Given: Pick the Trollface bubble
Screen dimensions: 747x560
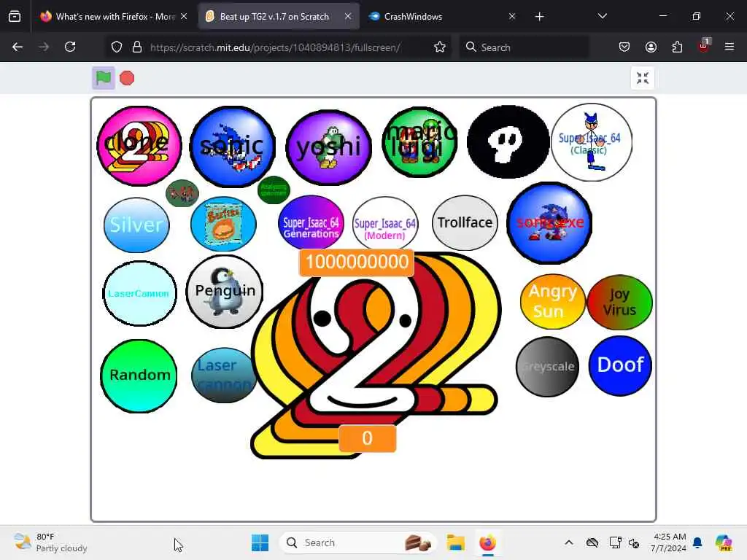Looking at the screenshot, I should [465, 223].
